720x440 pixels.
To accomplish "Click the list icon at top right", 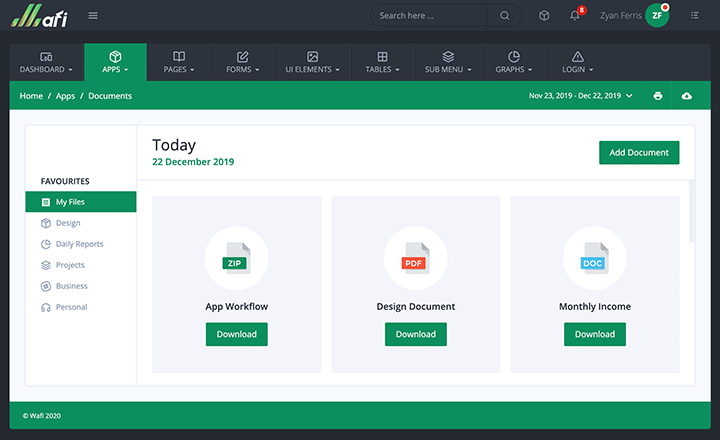I will (695, 16).
